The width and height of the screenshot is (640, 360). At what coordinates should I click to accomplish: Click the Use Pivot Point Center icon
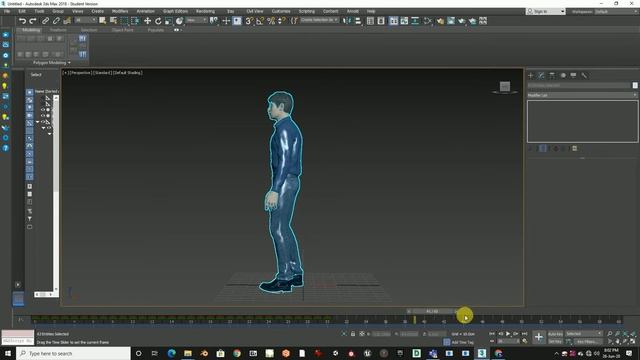coord(213,21)
